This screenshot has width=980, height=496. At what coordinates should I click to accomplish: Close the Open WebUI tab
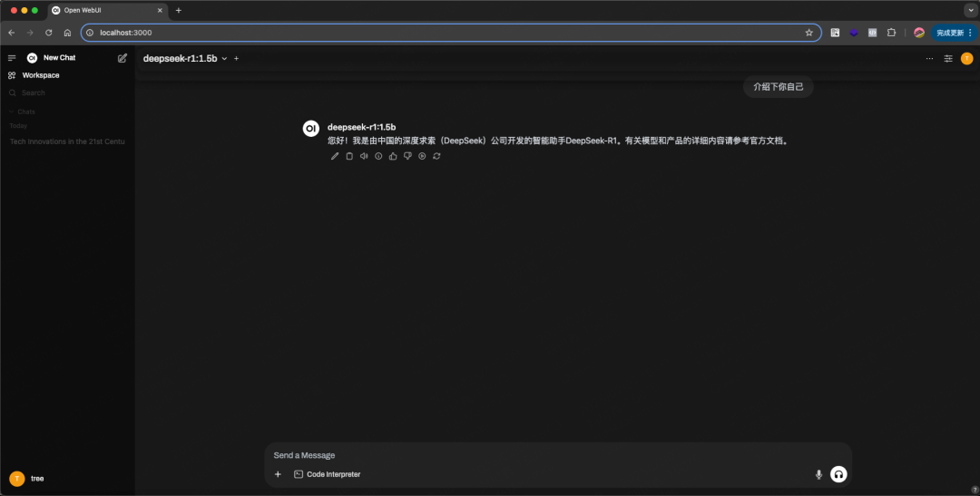[x=160, y=11]
